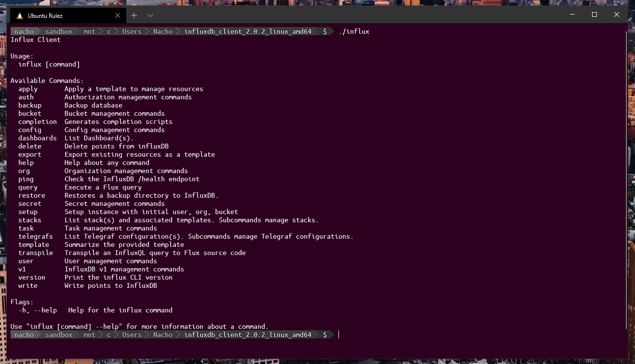635x364 pixels.
Task: Click "Generates completion scripts" text
Action: point(119,122)
